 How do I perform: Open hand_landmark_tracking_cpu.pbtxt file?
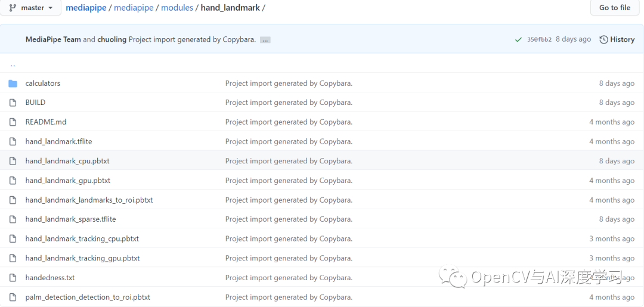(82, 239)
